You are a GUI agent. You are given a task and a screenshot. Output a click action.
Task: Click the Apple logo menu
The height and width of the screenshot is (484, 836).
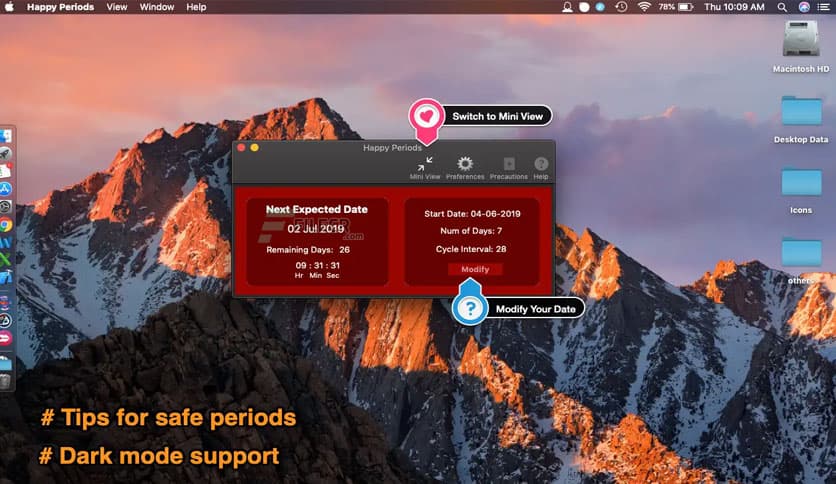pos(14,7)
